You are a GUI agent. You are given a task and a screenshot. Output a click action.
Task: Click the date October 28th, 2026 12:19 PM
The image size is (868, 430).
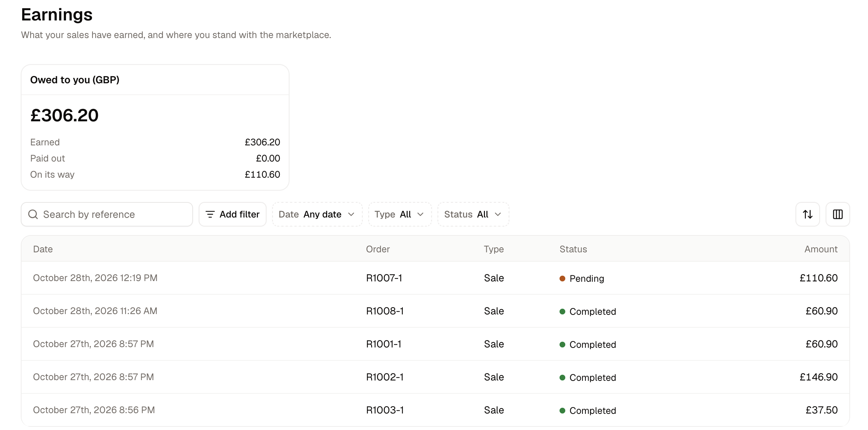click(95, 278)
